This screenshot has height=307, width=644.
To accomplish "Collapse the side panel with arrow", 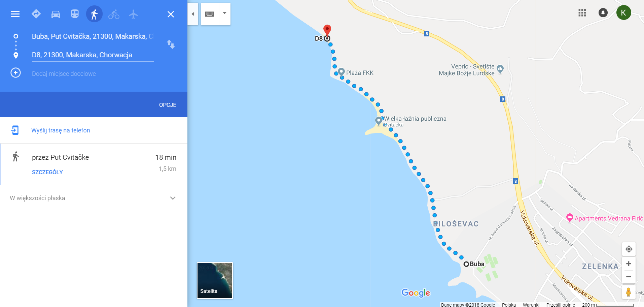I will pyautogui.click(x=193, y=14).
